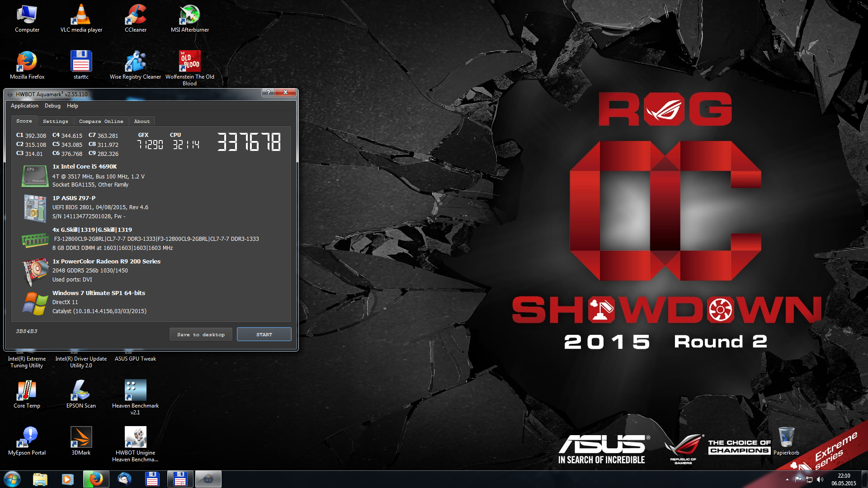
Task: Switch to Firefox in the taskbar
Action: (x=96, y=479)
